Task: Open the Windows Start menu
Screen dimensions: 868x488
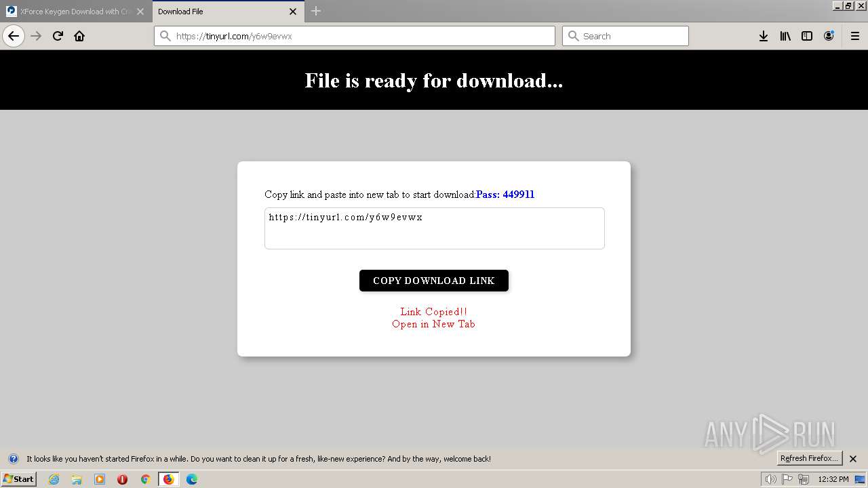Action: [x=19, y=479]
